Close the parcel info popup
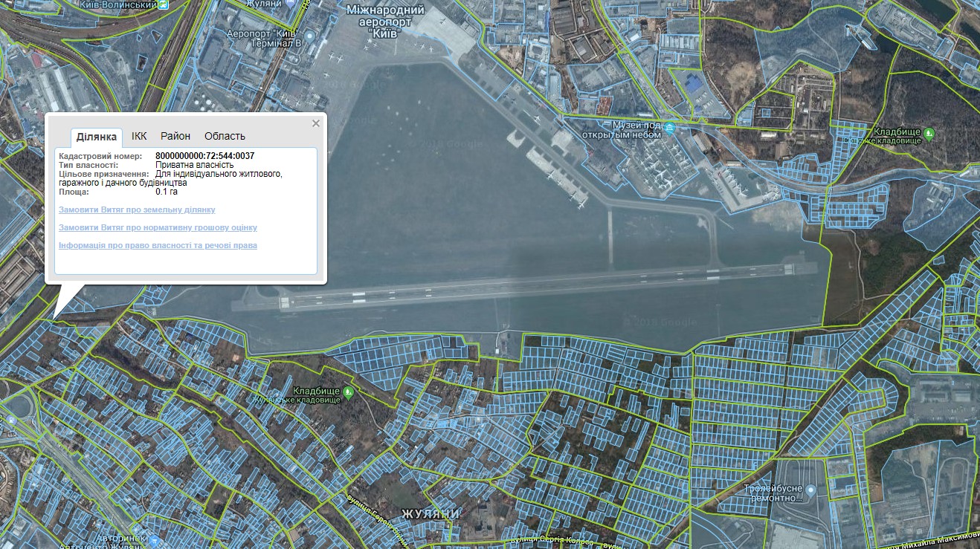 pos(316,123)
